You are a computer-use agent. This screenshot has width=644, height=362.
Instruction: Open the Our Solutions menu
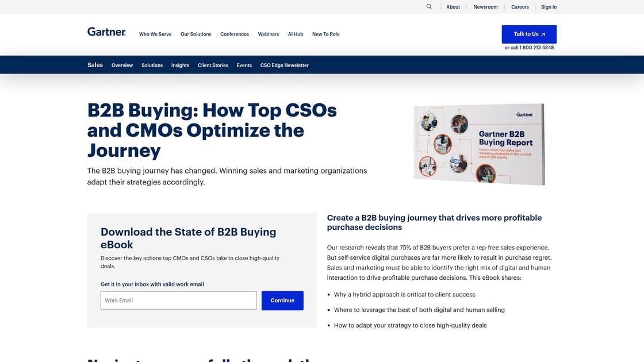[196, 34]
